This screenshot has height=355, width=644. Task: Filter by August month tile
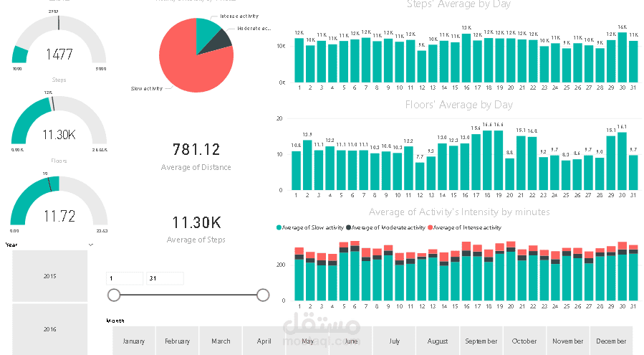click(x=438, y=341)
